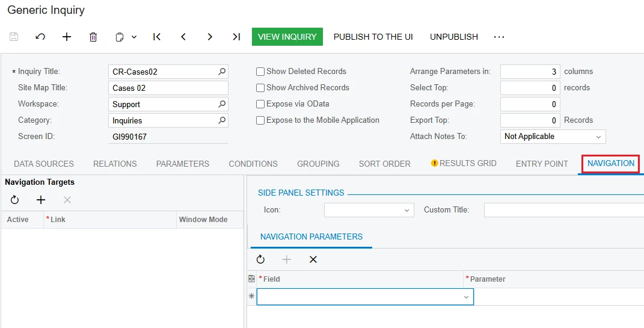Viewport: 644px width, 328px height.
Task: Click the Undo arrow icon
Action: (40, 37)
